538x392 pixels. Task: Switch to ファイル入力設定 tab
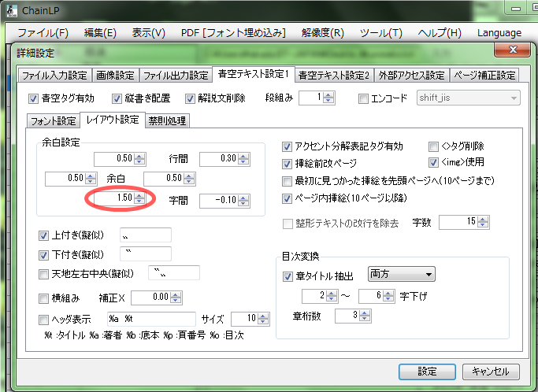[54, 75]
